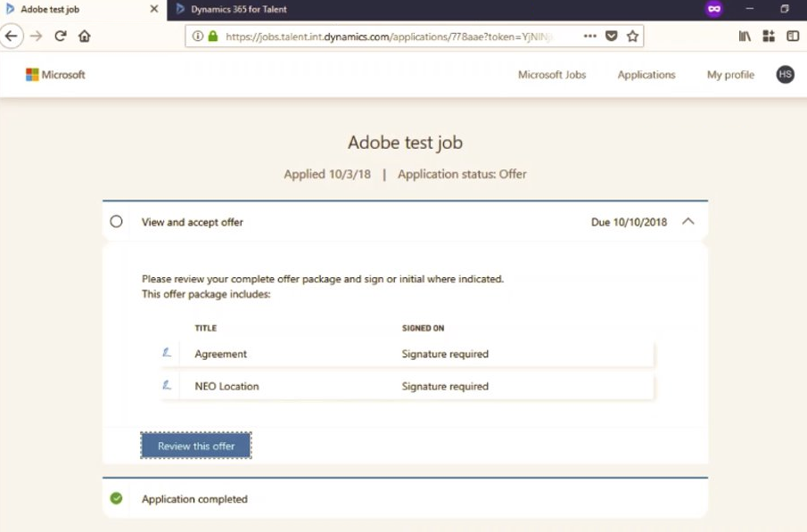Click the Review this offer button
The height and width of the screenshot is (532, 807).
(x=196, y=446)
